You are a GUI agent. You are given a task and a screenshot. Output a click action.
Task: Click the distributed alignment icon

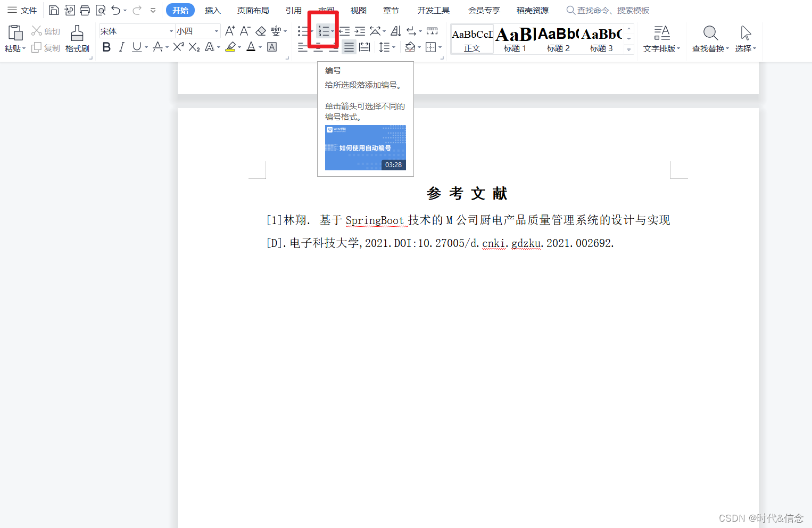pyautogui.click(x=364, y=47)
